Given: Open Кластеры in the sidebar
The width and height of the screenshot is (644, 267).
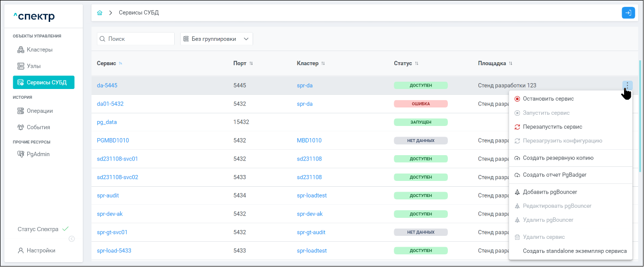Looking at the screenshot, I should tap(39, 50).
